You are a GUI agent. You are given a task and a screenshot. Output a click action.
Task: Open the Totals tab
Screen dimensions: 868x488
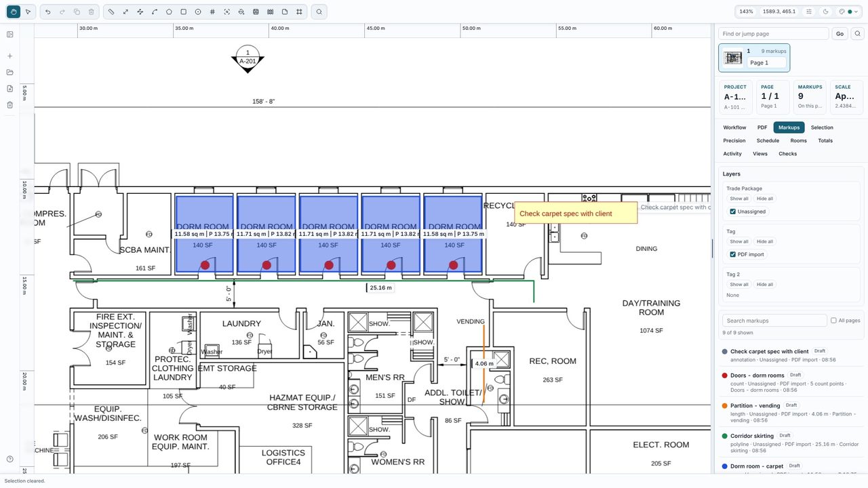(x=825, y=140)
